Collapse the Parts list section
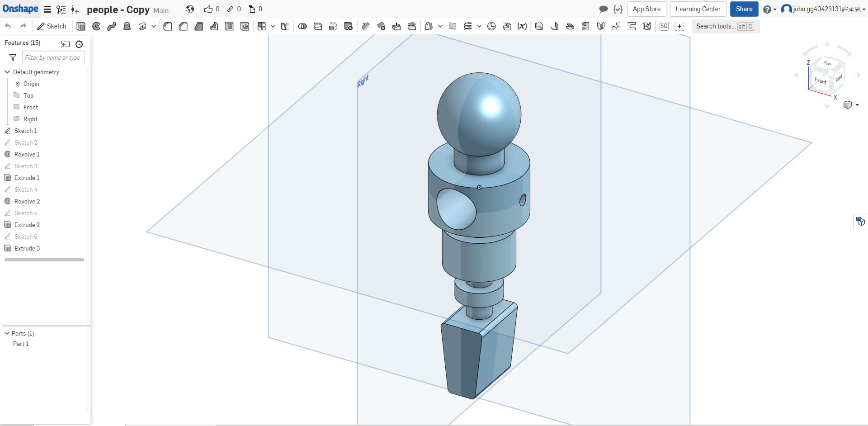868x426 pixels. tap(7, 333)
